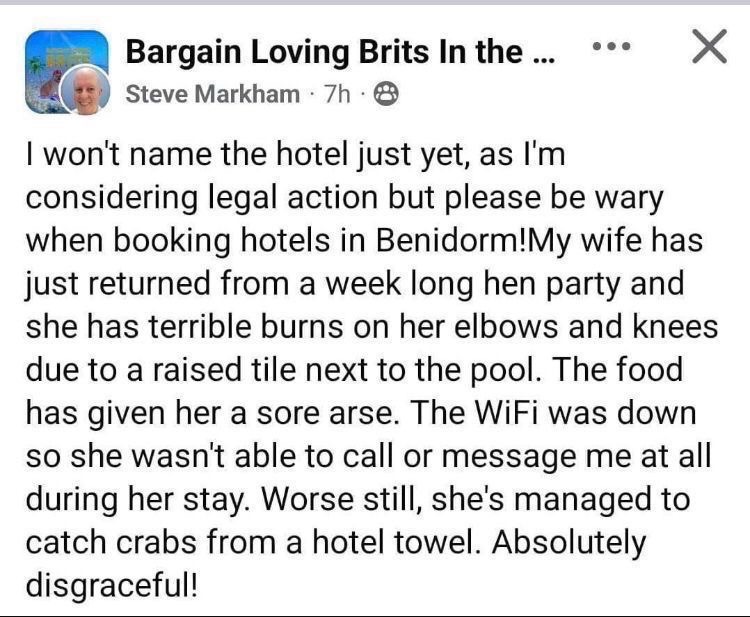The height and width of the screenshot is (617, 750).
Task: Close the post with the X icon
Action: 709,46
